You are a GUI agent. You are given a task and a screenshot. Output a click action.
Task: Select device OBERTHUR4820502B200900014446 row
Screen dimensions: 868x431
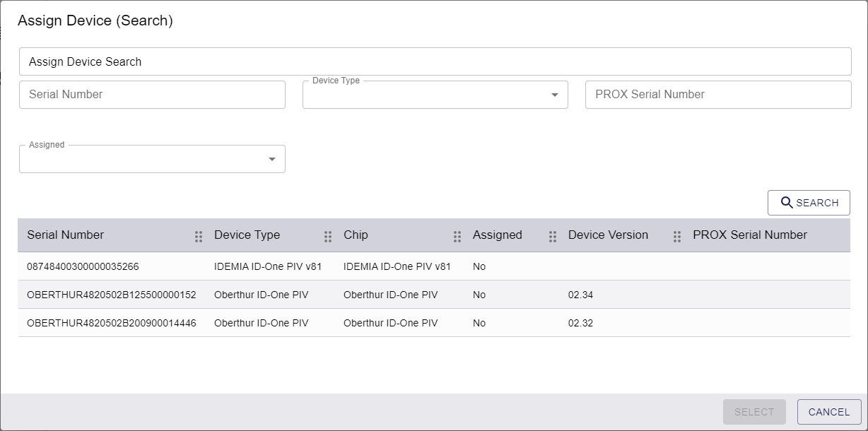pos(111,323)
